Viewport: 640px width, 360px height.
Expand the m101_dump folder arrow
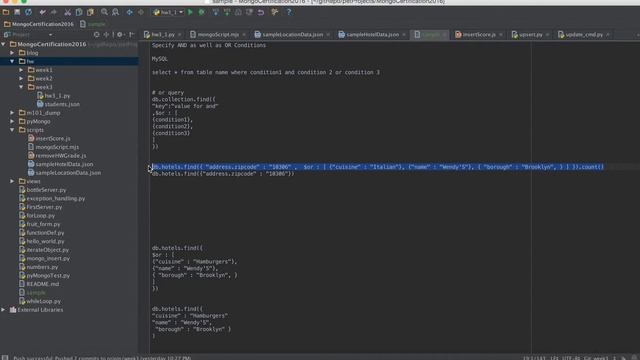(x=12, y=113)
